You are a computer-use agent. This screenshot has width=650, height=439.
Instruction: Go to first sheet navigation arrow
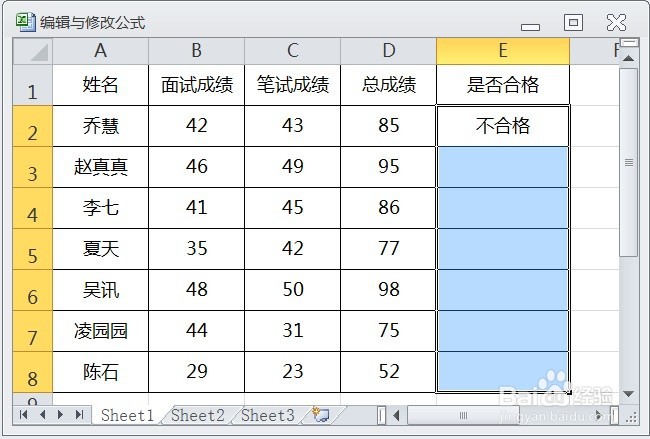(x=24, y=415)
